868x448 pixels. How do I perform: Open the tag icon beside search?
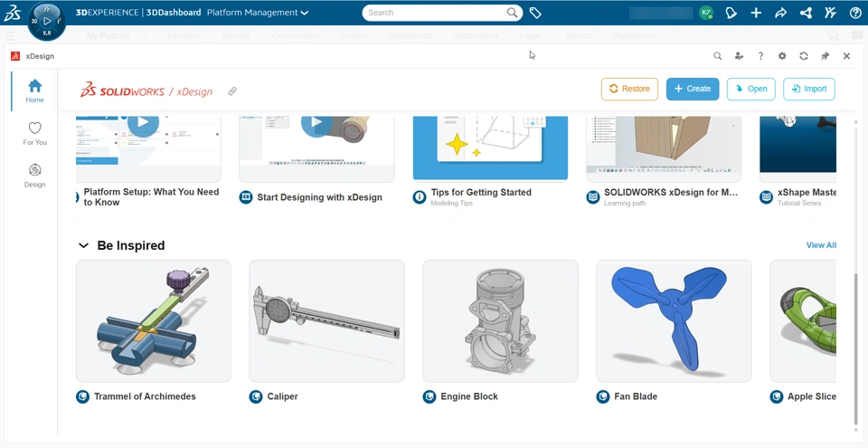pos(535,13)
